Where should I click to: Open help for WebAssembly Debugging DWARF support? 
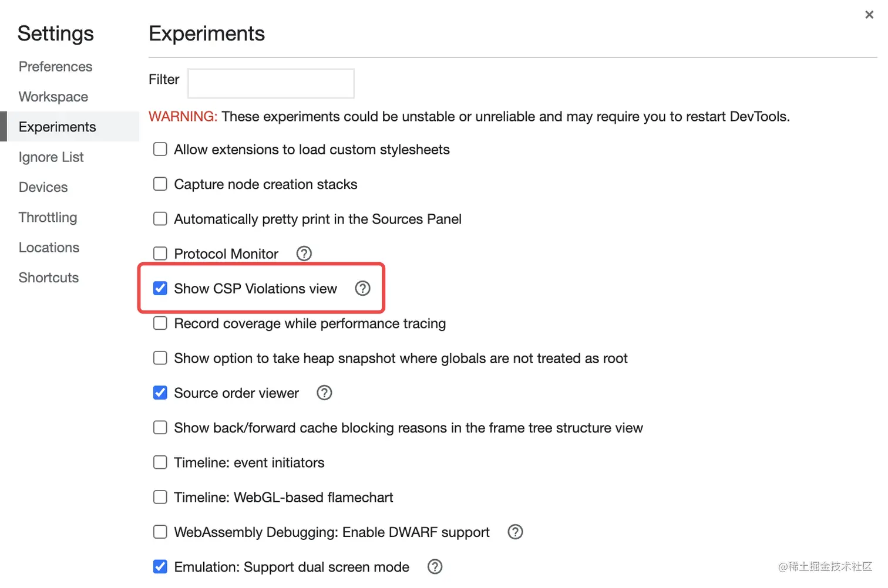[515, 532]
